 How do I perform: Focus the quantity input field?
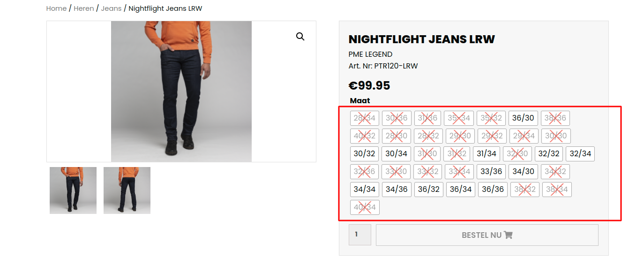[x=360, y=235]
